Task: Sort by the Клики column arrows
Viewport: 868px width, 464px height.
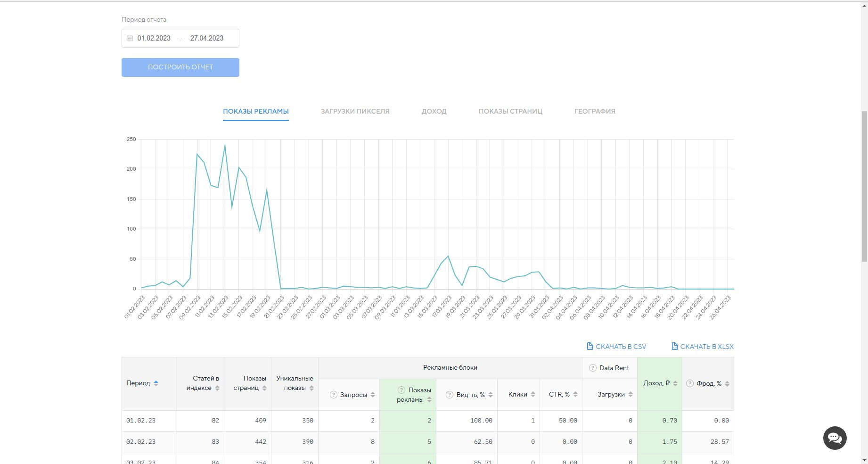Action: [x=533, y=395]
